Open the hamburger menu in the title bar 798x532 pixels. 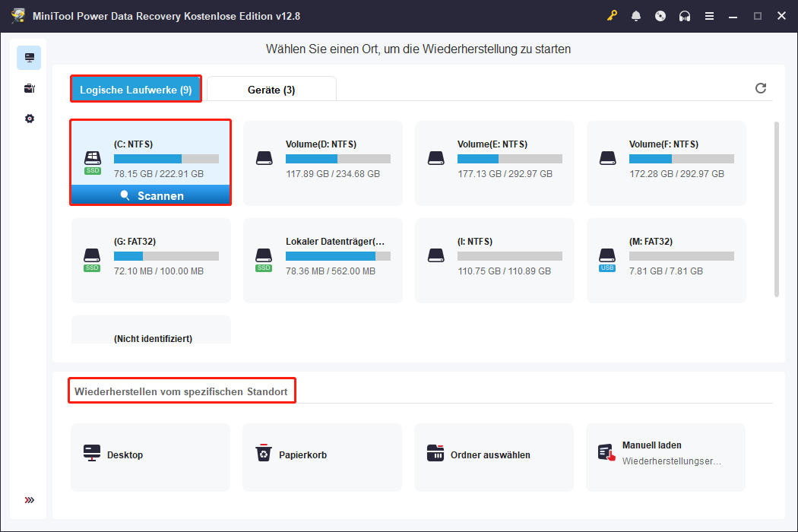click(x=709, y=15)
